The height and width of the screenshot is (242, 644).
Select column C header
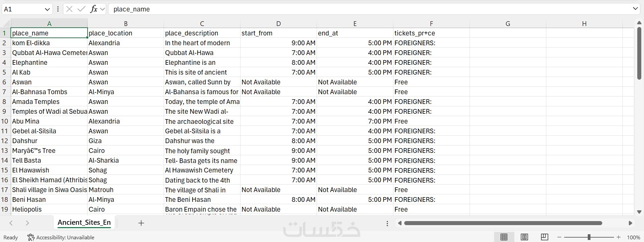pyautogui.click(x=202, y=24)
